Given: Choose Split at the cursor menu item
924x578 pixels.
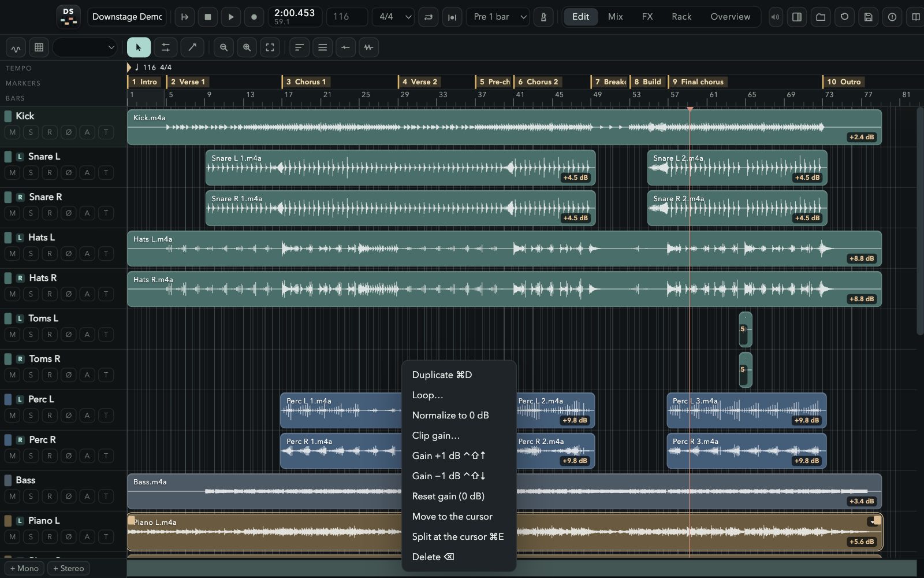Looking at the screenshot, I should (x=459, y=536).
